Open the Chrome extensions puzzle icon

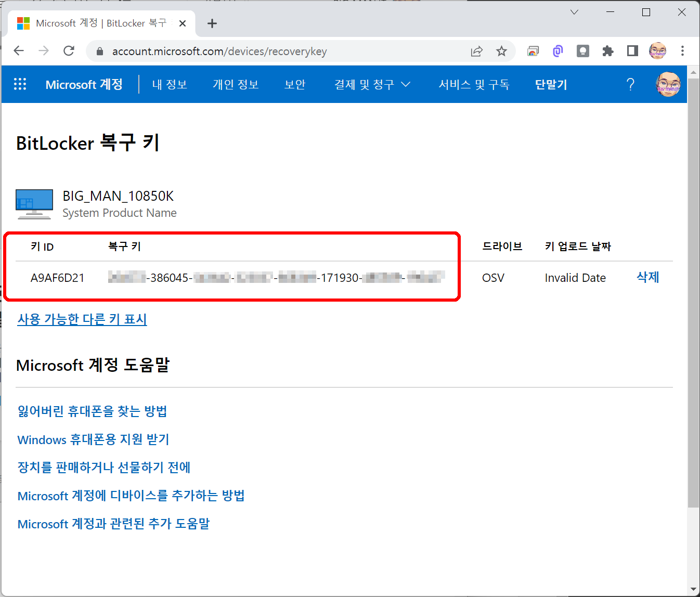608,50
